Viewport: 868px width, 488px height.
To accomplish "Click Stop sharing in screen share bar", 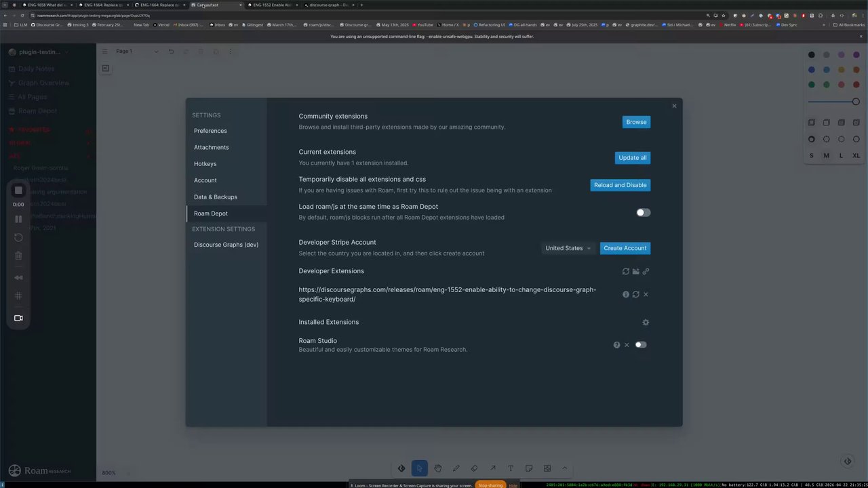I will click(x=490, y=485).
